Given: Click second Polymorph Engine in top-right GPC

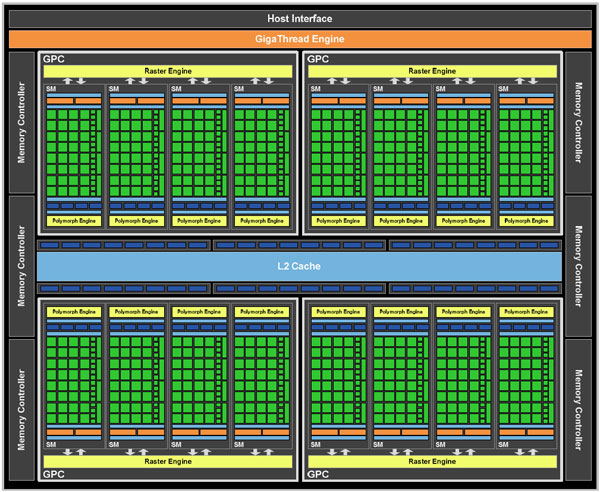Looking at the screenshot, I should pyautogui.click(x=401, y=221).
